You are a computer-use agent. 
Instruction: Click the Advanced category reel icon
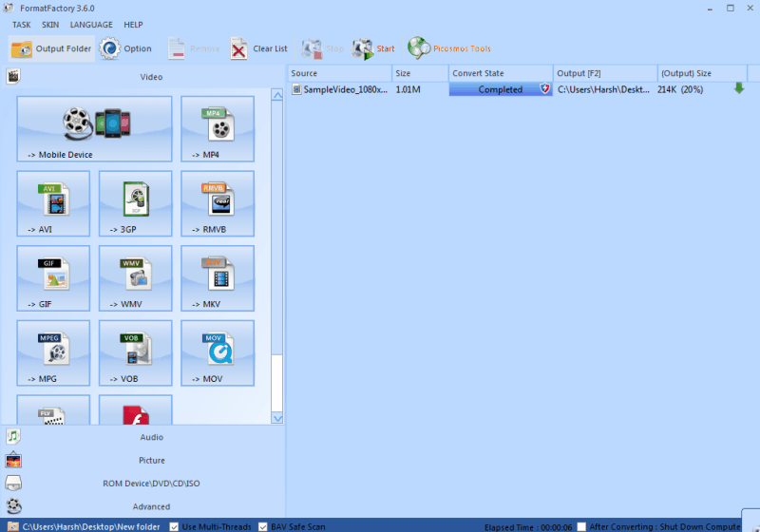13,505
